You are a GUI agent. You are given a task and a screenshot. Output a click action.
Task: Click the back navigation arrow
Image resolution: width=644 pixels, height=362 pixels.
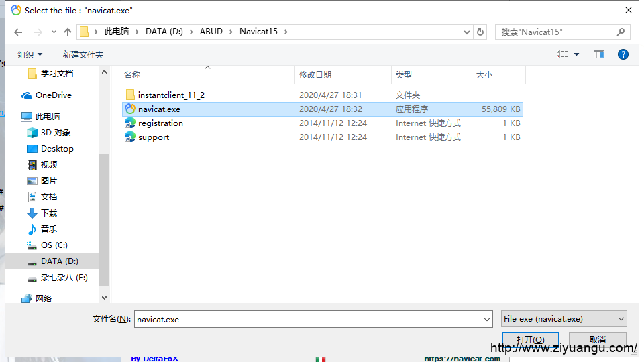point(18,32)
